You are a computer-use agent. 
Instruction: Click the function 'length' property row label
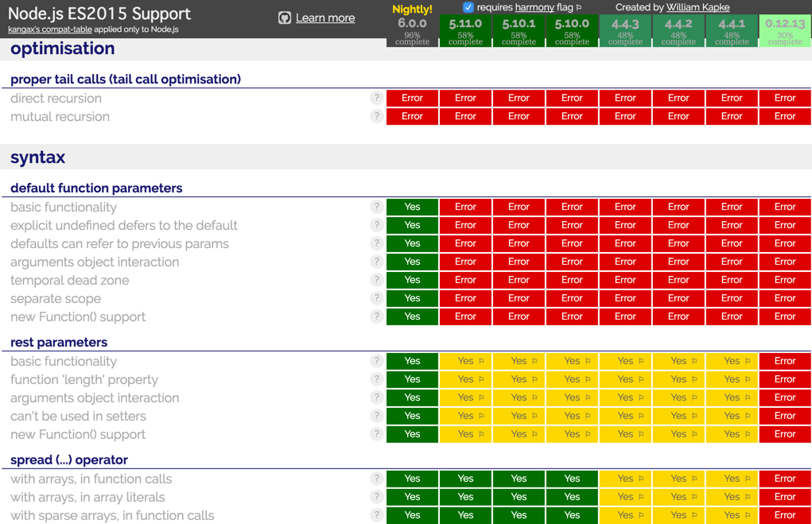84,379
